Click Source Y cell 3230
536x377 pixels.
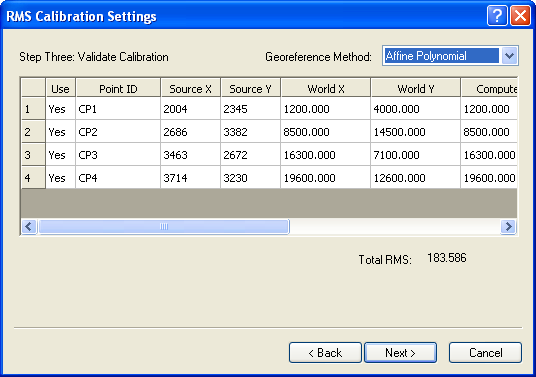(250, 177)
